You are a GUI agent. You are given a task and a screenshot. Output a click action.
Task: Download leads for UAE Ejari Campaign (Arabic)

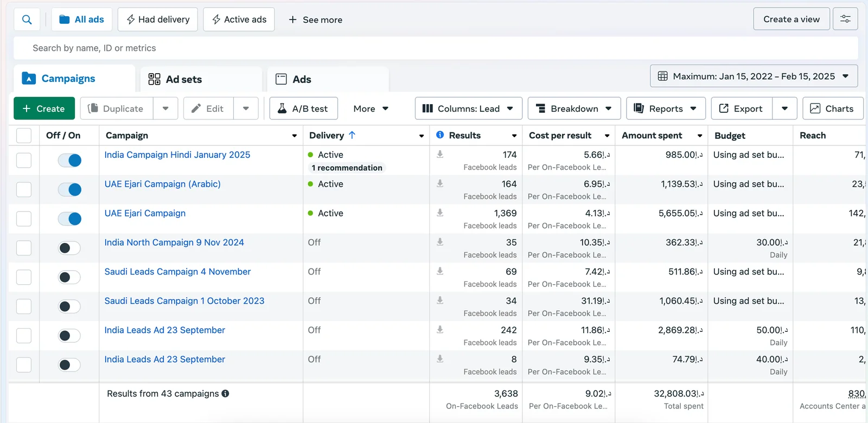pyautogui.click(x=440, y=184)
